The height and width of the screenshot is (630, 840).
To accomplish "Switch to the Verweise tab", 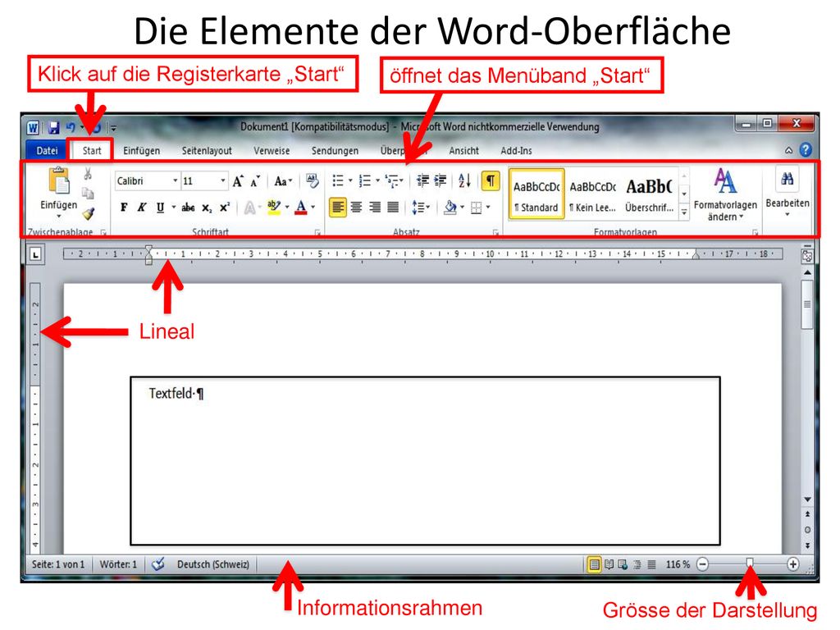I will click(272, 151).
